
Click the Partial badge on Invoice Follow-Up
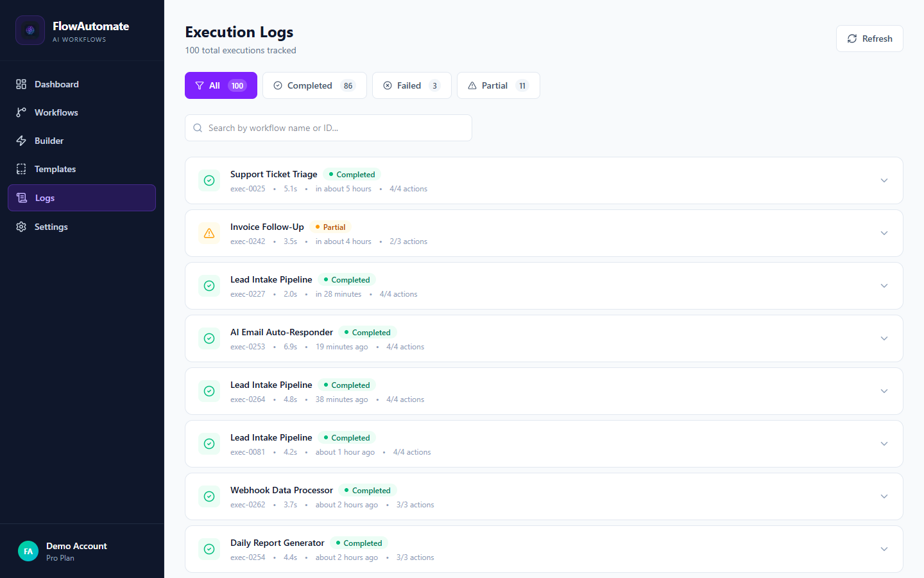(330, 227)
